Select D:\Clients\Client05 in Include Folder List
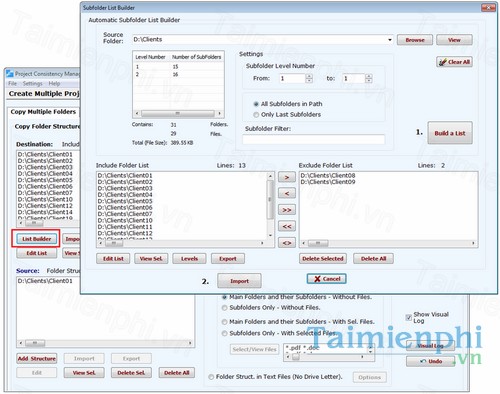 tap(125, 201)
